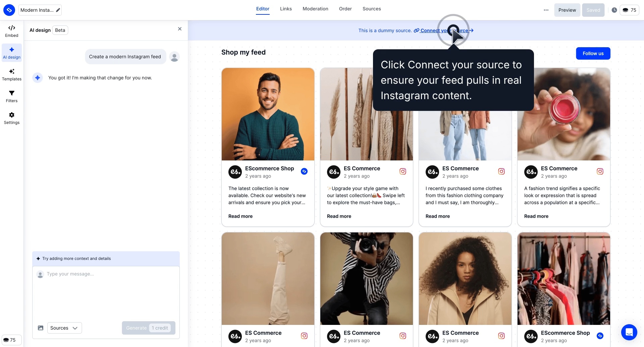Click Instagram icon on fashion trend post
Image resolution: width=644 pixels, height=347 pixels.
600,171
